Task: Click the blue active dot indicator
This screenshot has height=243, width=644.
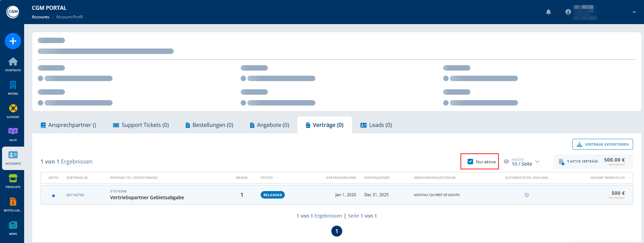Action: (x=53, y=195)
